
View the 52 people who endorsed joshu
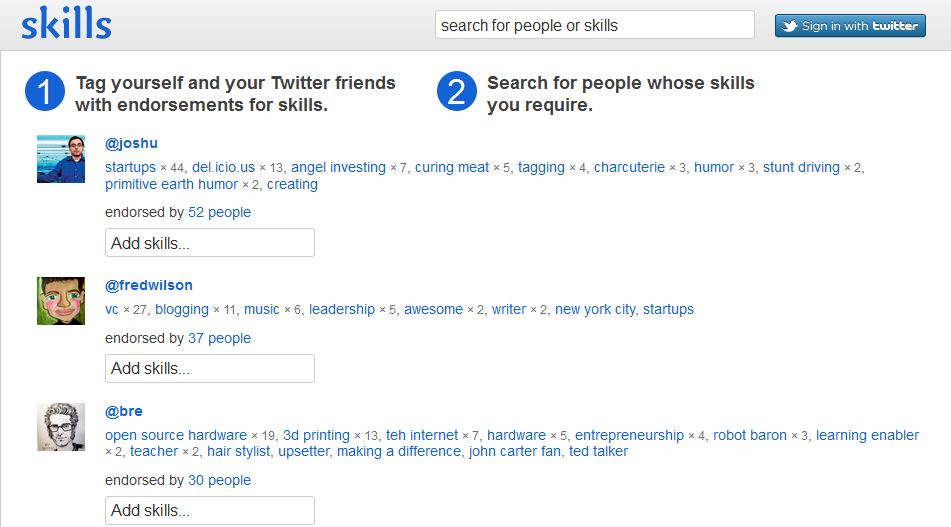click(x=219, y=212)
